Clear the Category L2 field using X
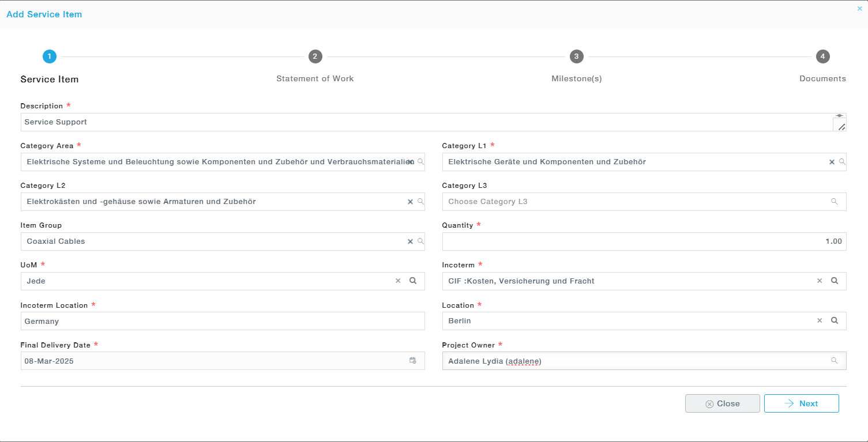 click(410, 202)
